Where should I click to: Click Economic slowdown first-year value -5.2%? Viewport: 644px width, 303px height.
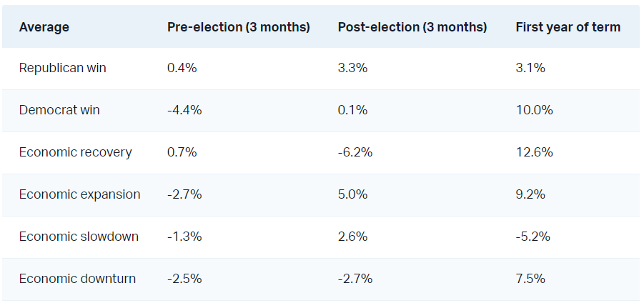[x=532, y=237]
